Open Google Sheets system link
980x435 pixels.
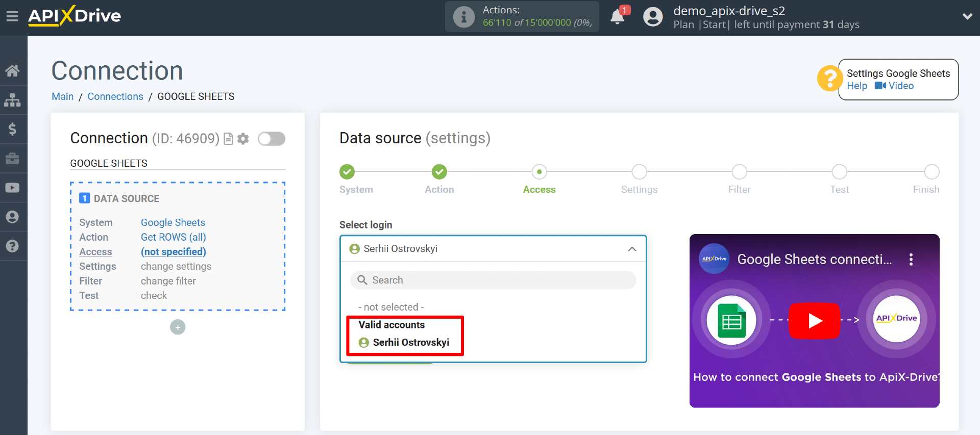click(173, 222)
